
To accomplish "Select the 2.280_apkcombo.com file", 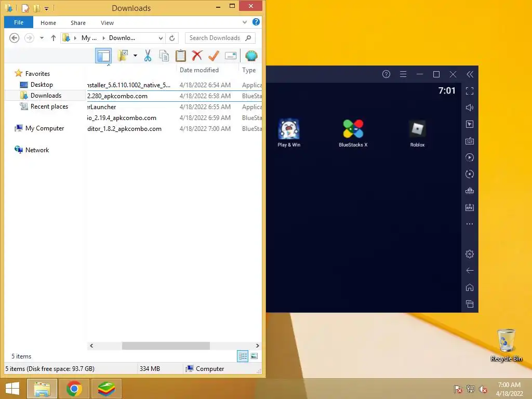I will tap(175, 96).
